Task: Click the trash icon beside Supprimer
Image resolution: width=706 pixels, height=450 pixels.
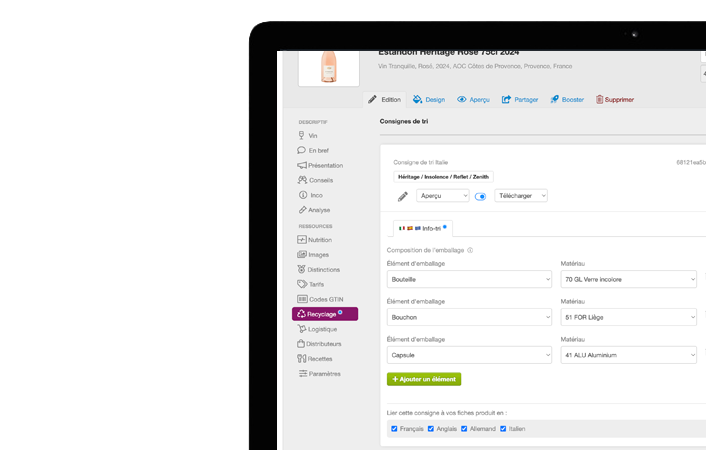Action: (599, 100)
